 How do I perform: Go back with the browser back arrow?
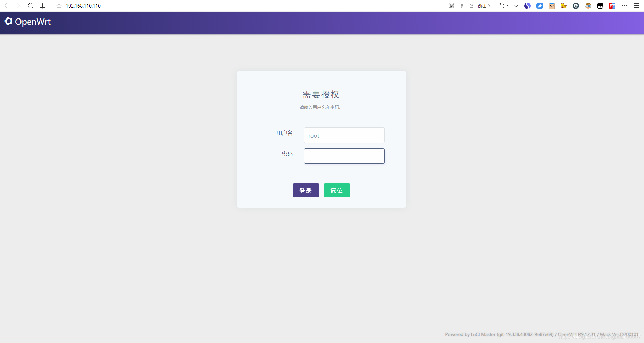click(6, 6)
